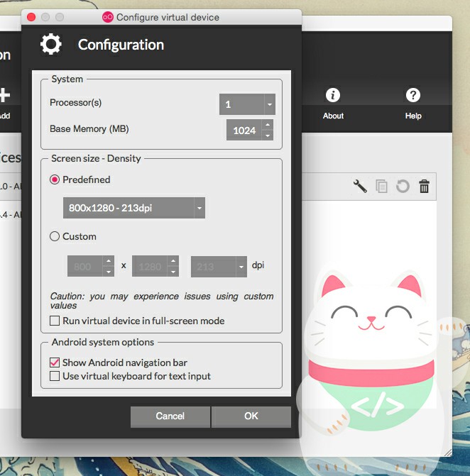Click the clone device icon
This screenshot has width=470, height=476.
[x=381, y=187]
